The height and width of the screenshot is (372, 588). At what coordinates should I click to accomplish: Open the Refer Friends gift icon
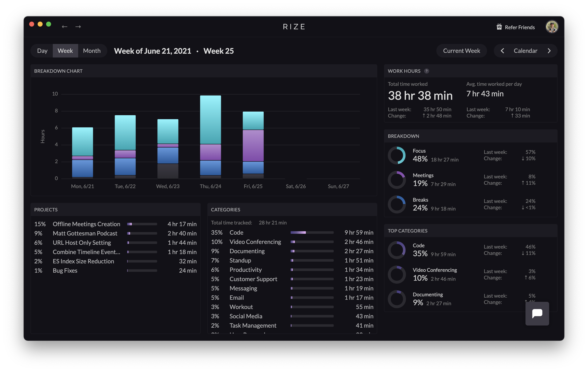[x=500, y=27]
